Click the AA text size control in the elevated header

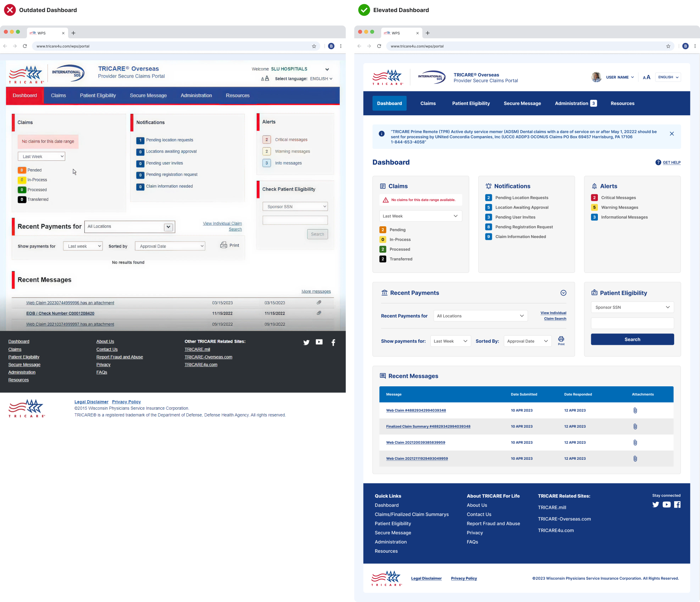click(x=646, y=77)
